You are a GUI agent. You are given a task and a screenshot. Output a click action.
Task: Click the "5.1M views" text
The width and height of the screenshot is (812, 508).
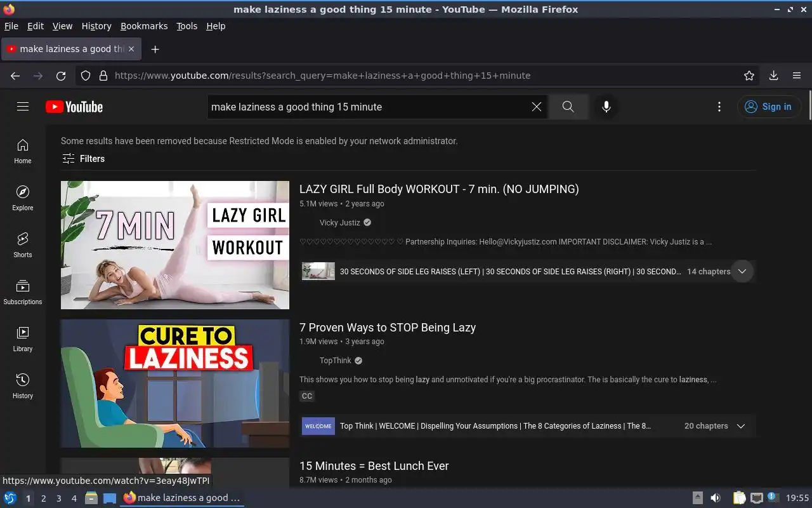click(x=318, y=204)
